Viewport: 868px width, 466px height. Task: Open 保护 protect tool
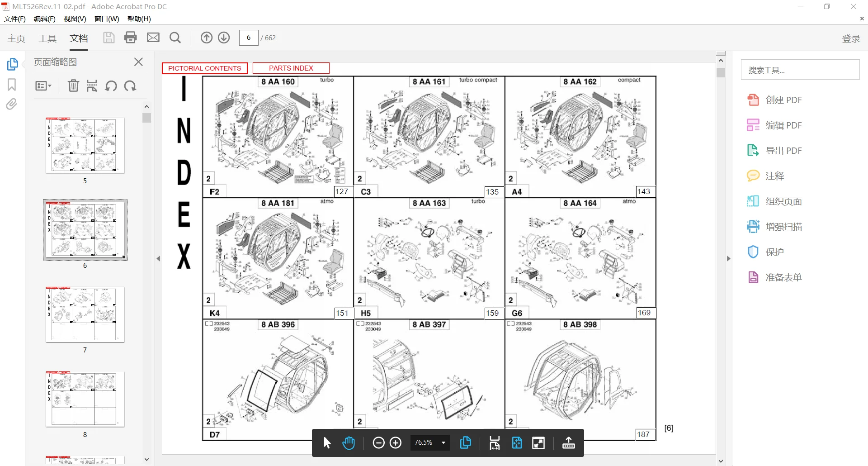pyautogui.click(x=765, y=252)
